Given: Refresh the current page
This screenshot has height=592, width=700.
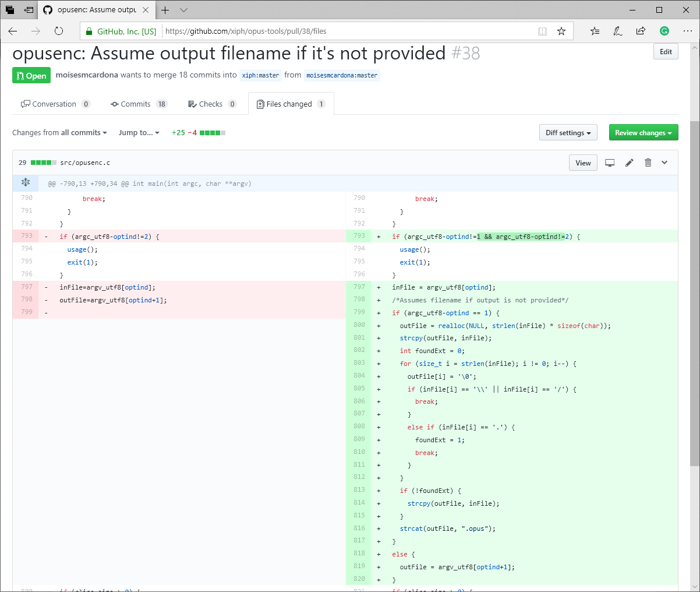Looking at the screenshot, I should point(59,31).
